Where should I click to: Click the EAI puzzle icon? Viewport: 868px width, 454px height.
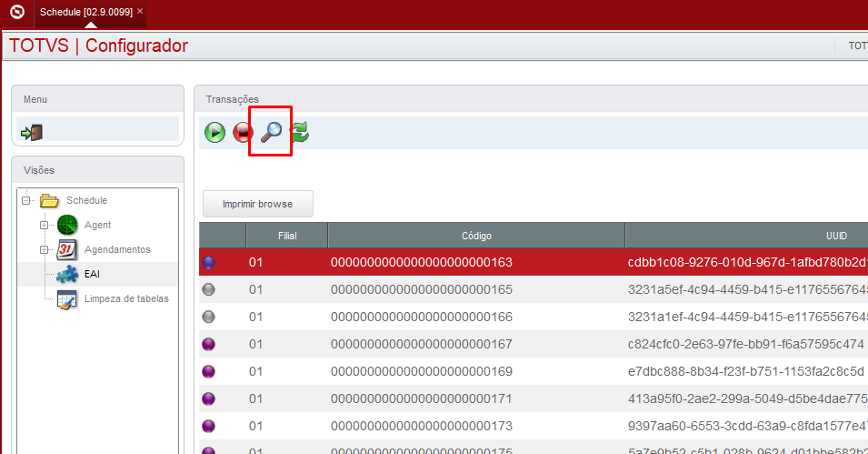[x=67, y=274]
